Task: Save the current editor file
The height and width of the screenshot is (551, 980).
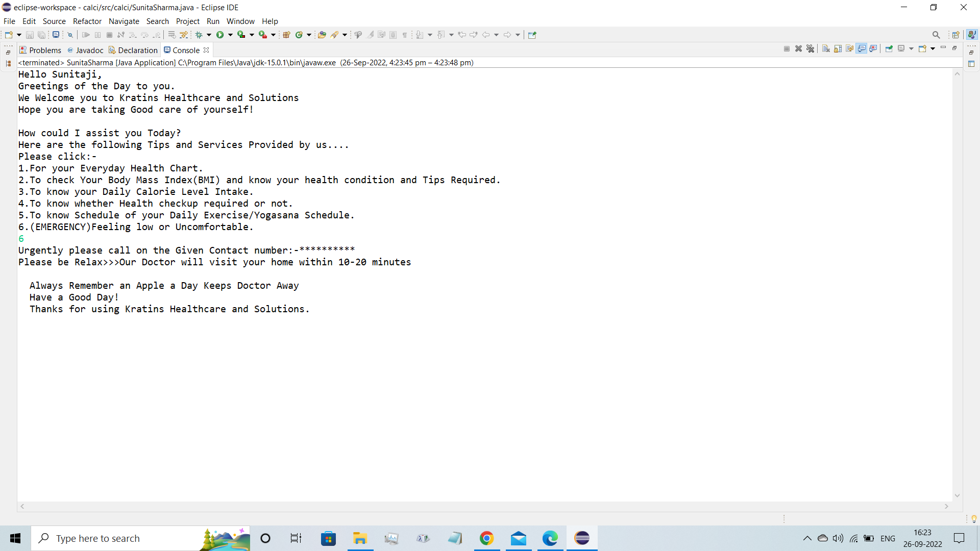Action: coord(30,34)
